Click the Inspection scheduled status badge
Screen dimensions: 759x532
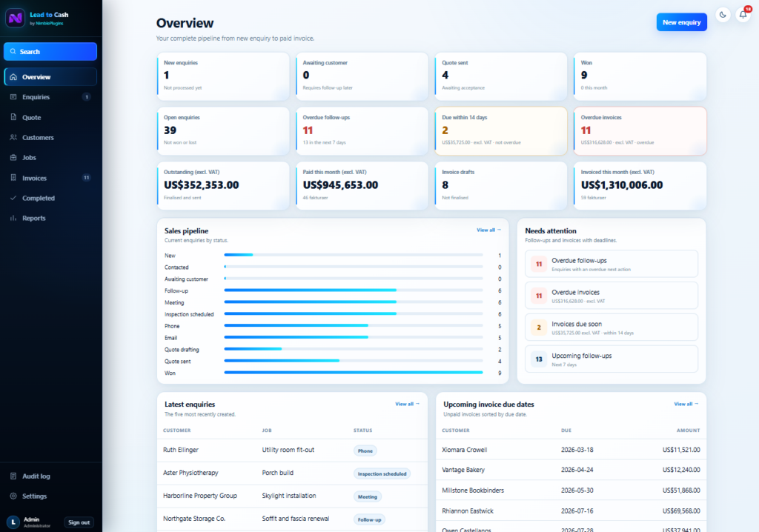coord(382,474)
